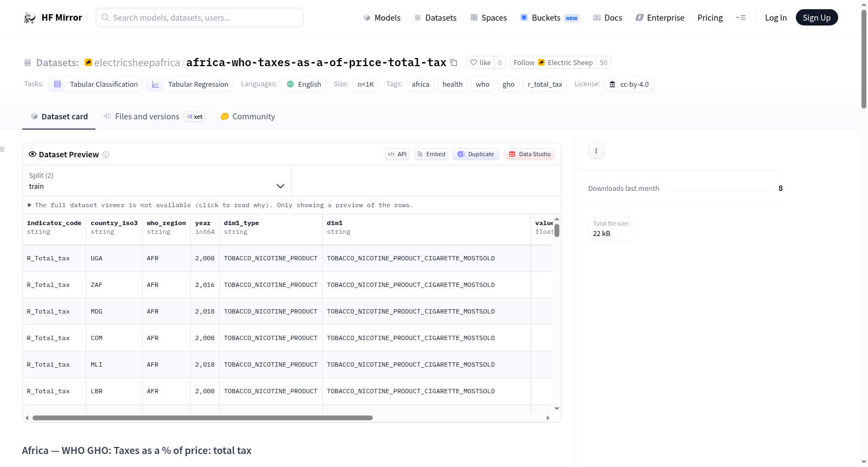Focus the search models, datasets, users field
The image size is (868, 467).
pos(200,17)
